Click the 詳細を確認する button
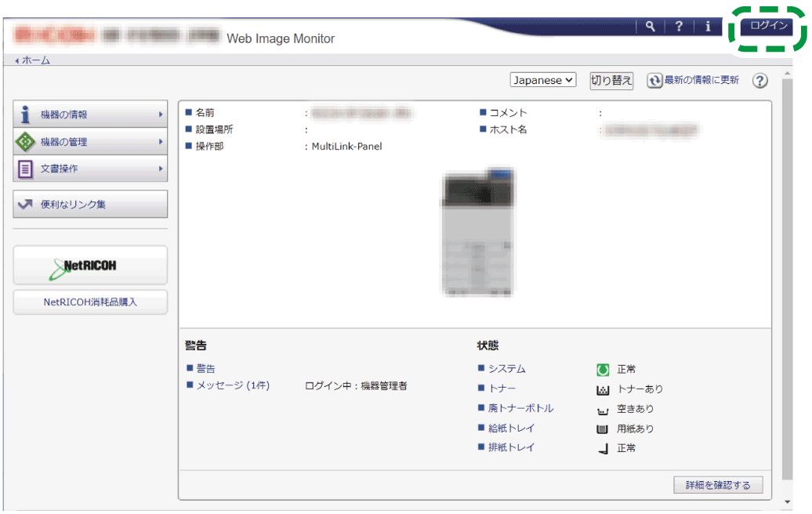812x514 pixels. click(718, 485)
